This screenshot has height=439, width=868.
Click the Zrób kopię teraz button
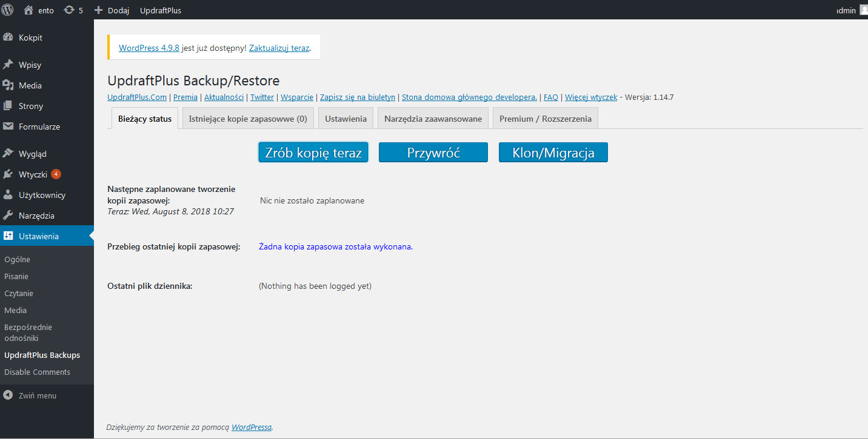[313, 153]
